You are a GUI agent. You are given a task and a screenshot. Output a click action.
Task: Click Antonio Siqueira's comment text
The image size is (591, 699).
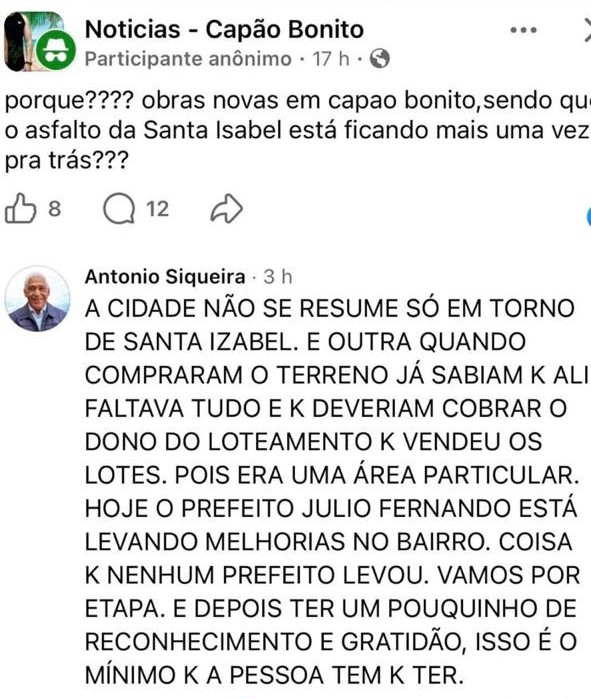coord(332,492)
